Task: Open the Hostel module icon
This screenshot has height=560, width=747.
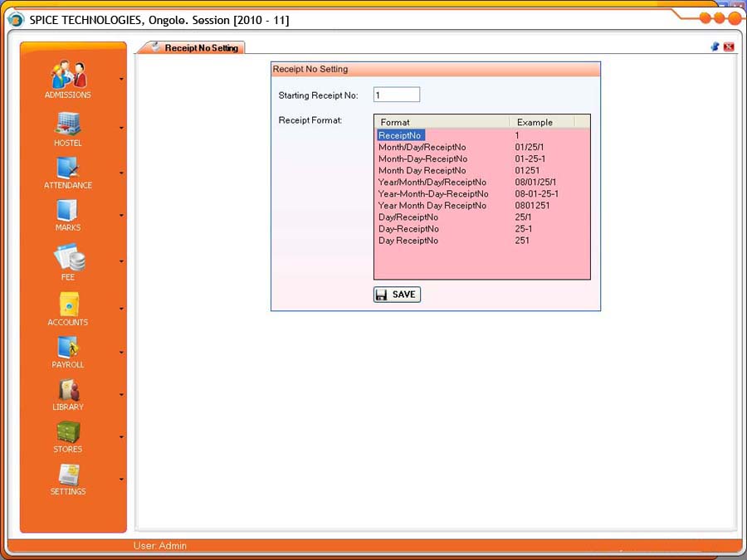Action: point(68,124)
